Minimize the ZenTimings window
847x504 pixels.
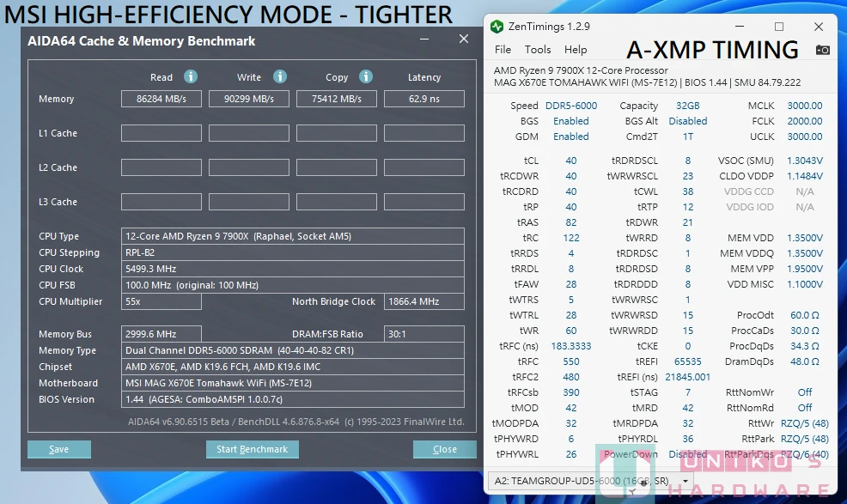(x=740, y=27)
